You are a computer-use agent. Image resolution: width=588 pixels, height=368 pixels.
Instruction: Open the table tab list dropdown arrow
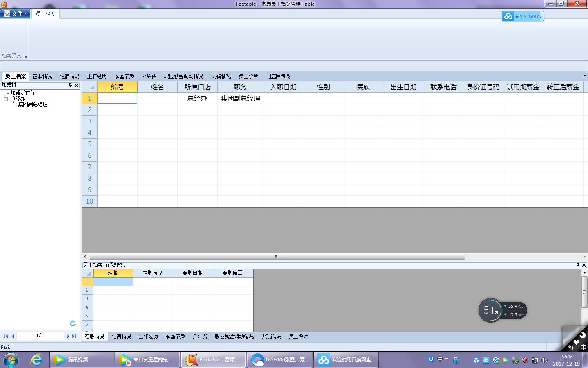click(x=584, y=76)
